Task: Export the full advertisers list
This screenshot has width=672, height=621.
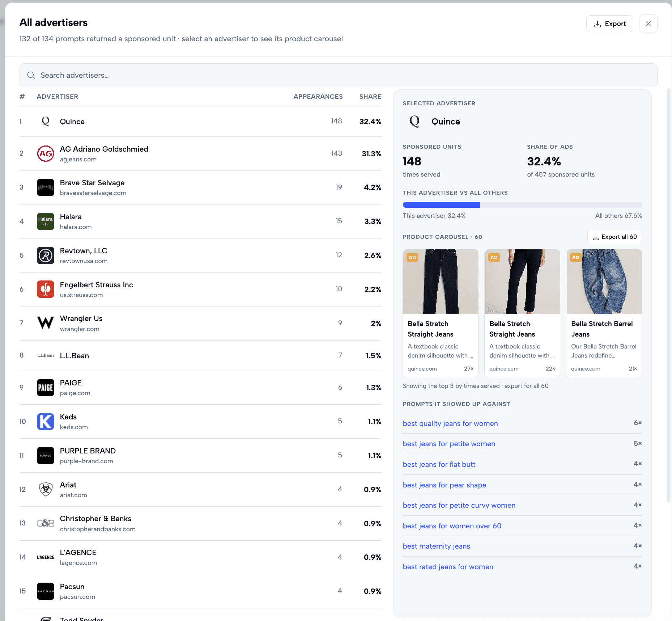Action: pos(610,24)
